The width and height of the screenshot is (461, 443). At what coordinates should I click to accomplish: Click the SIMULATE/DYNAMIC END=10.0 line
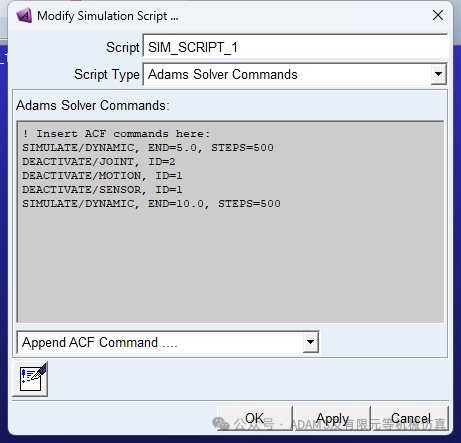[151, 204]
